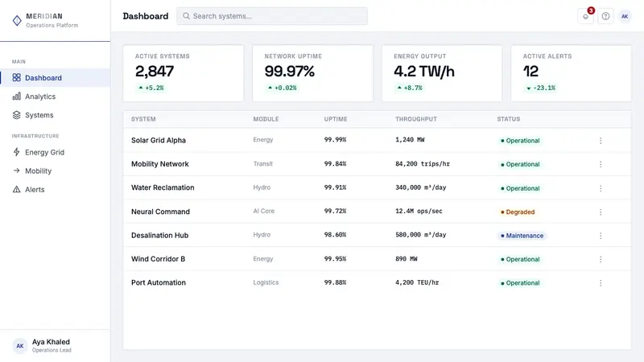This screenshot has height=362, width=644.
Task: Open row menu for Desalination Hub
Action: coord(601,236)
